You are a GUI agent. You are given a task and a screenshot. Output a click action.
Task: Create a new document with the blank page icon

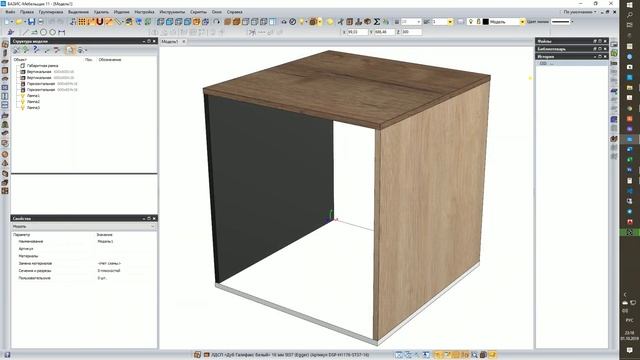click(x=8, y=22)
